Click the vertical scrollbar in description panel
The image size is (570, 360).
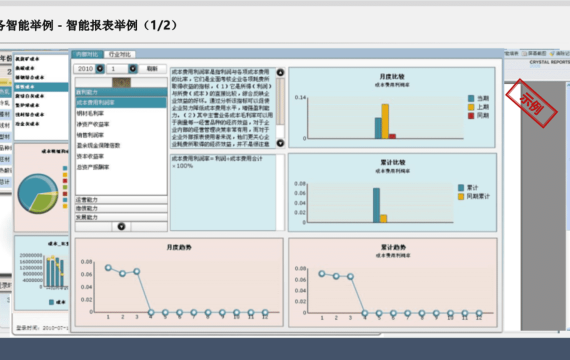tap(280, 108)
